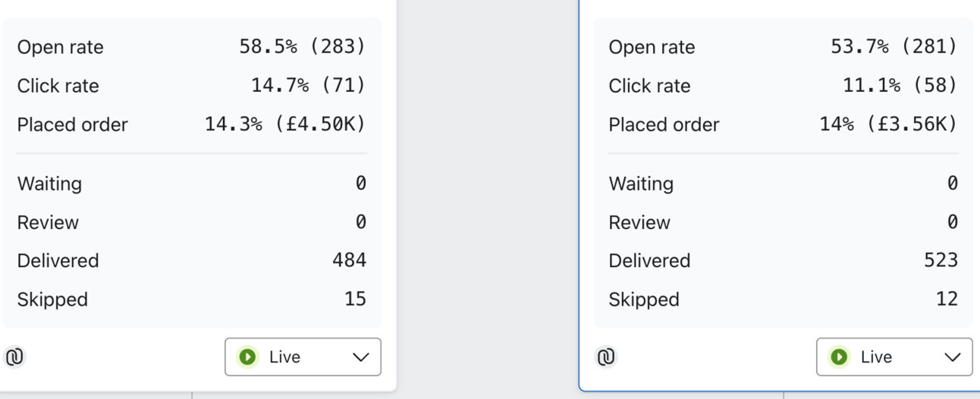Click the link icon on the left card
The image size is (980, 399).
point(14,357)
